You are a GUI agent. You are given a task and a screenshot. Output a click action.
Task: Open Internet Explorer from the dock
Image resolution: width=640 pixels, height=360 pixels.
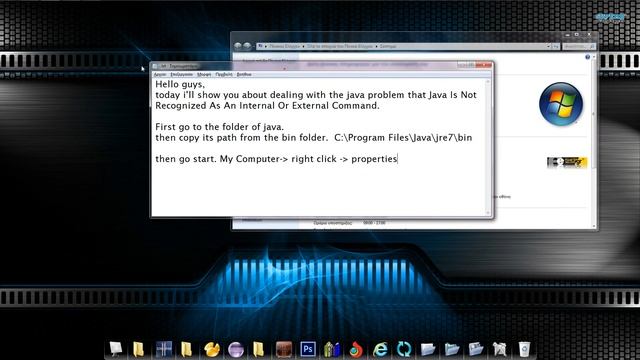pos(380,349)
